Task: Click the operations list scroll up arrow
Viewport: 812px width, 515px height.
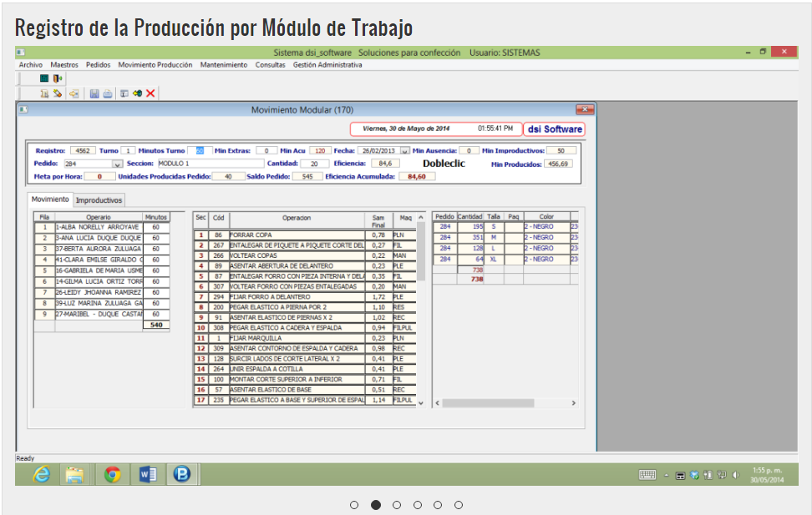Action: click(x=421, y=217)
